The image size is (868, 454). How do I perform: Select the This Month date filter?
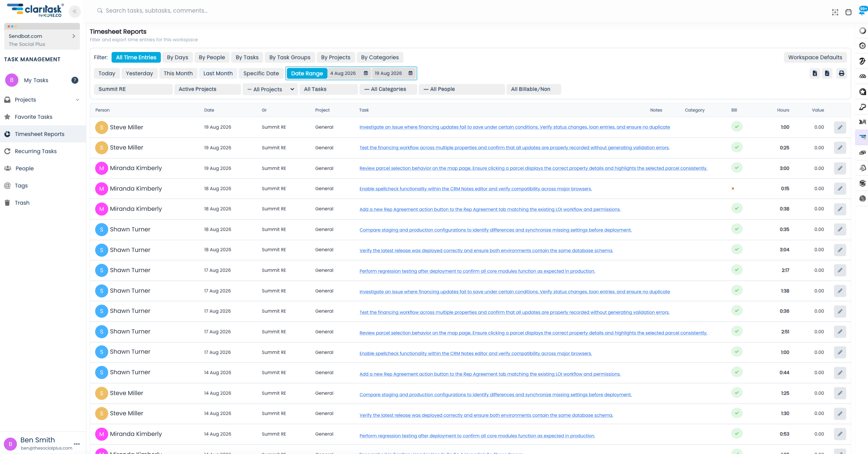[178, 73]
